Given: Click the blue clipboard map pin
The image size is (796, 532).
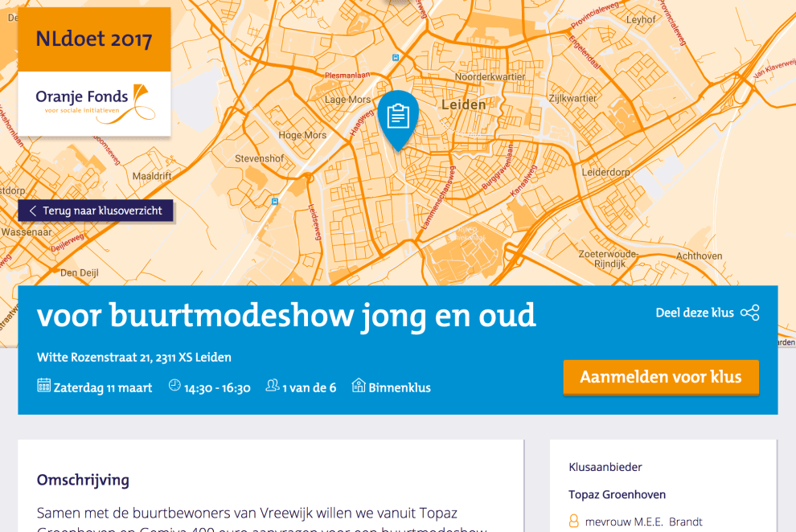Looking at the screenshot, I should (x=398, y=117).
